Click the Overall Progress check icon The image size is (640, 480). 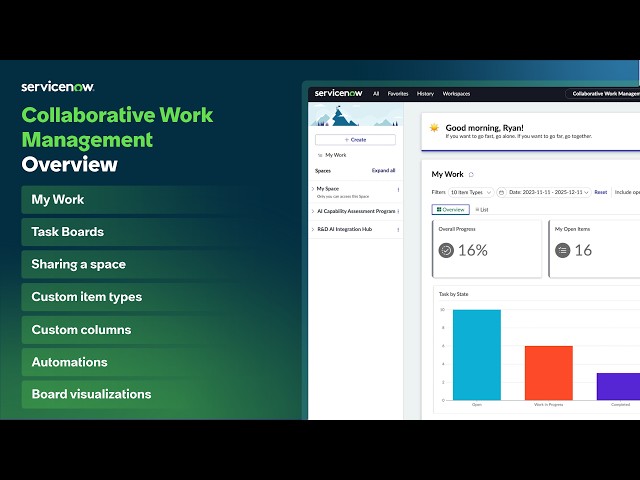(x=446, y=250)
